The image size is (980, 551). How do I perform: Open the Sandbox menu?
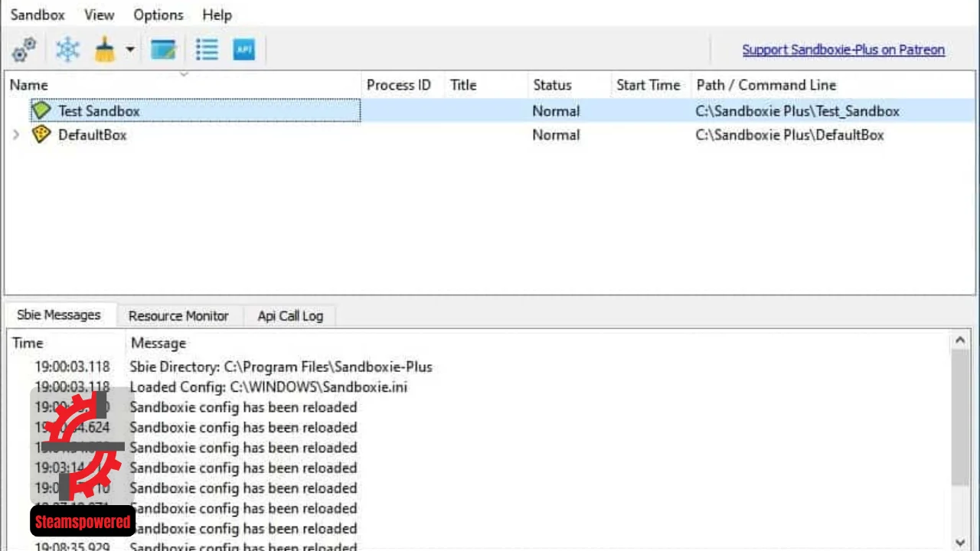[38, 15]
